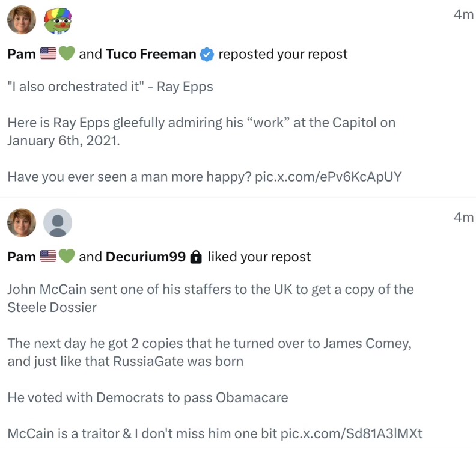The height and width of the screenshot is (449, 476).
Task: Click the blue verified badge beside Tuco Freeman
Action: pos(207,55)
